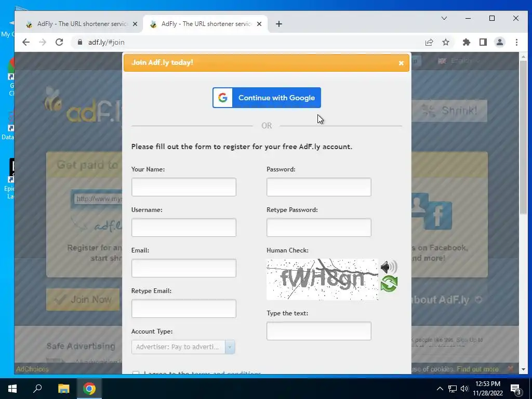Click the address bar URL adf.ly/#join
This screenshot has width=532, height=399.
click(106, 42)
